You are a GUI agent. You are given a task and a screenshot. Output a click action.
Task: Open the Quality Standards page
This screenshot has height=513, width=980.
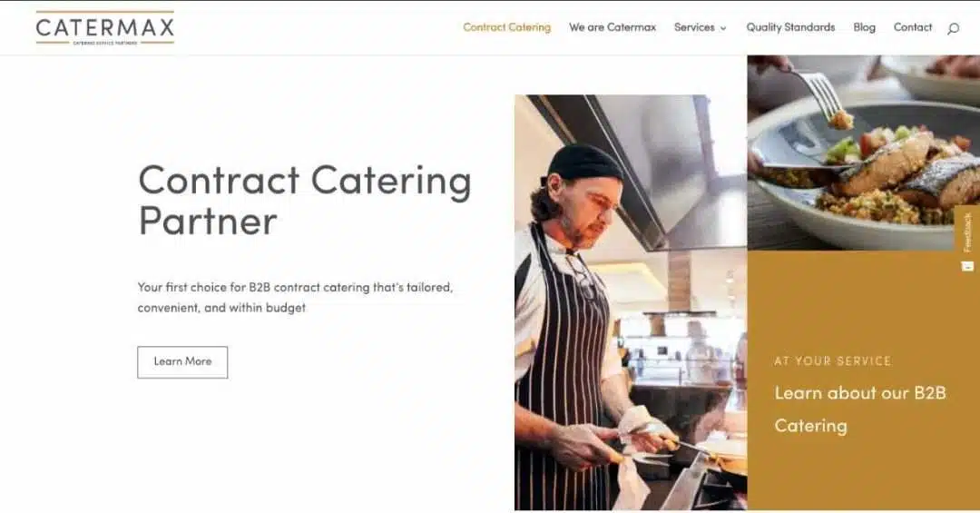coord(790,27)
